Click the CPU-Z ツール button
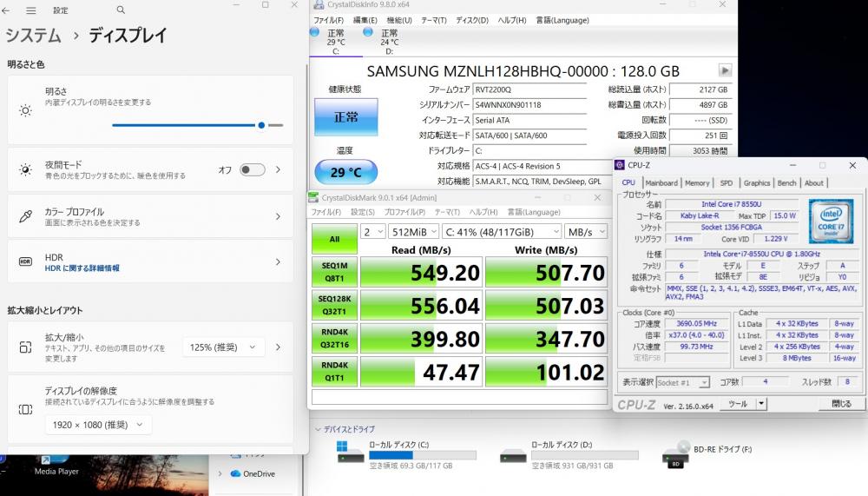This screenshot has width=868, height=496. click(x=738, y=404)
